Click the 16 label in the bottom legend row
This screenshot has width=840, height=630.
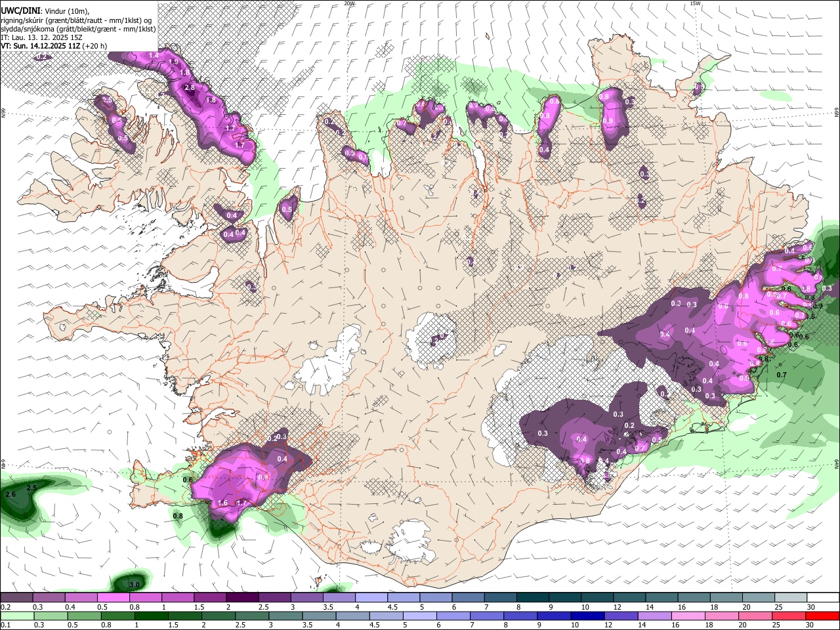coord(675,625)
